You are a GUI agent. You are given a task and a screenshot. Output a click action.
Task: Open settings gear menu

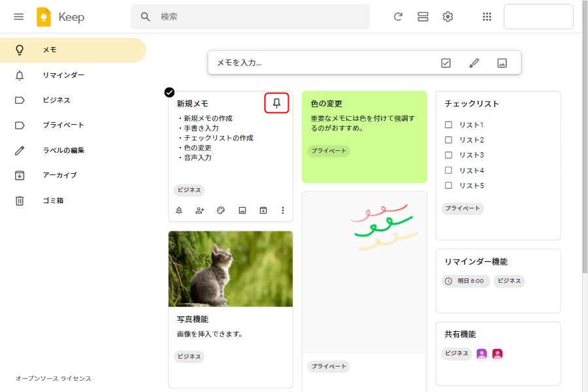[x=448, y=17]
